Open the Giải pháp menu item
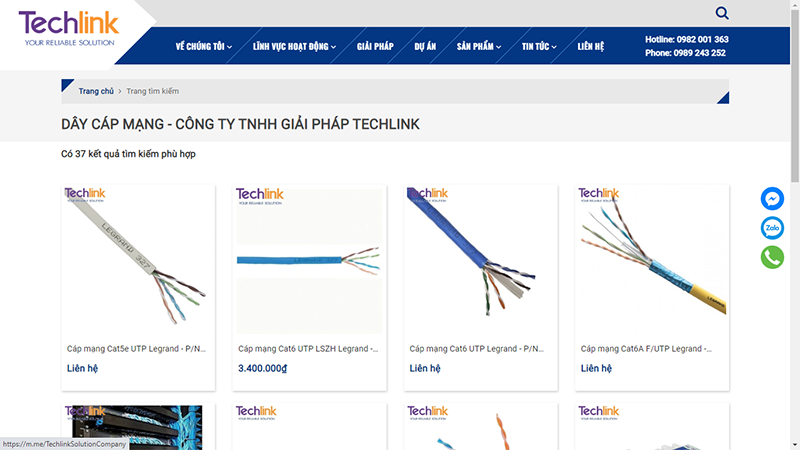The width and height of the screenshot is (800, 450). (x=375, y=46)
